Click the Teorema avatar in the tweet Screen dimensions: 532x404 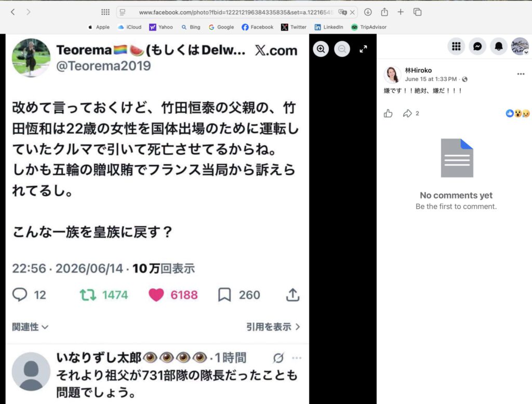coord(31,58)
